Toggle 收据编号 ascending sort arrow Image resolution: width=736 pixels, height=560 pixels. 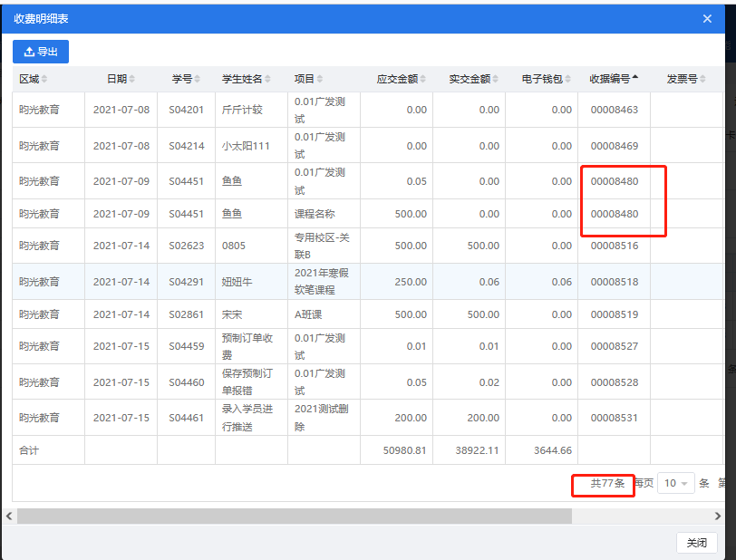(635, 76)
